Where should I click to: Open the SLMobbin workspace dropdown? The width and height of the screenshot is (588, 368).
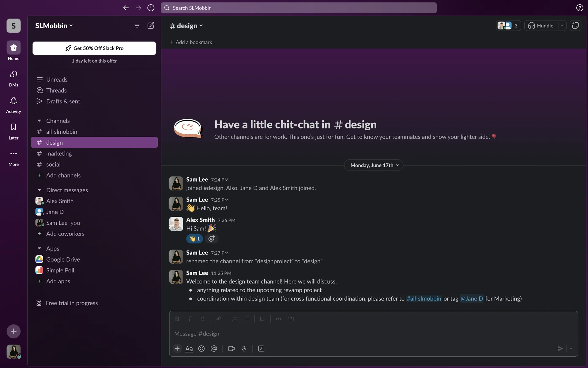(x=54, y=26)
